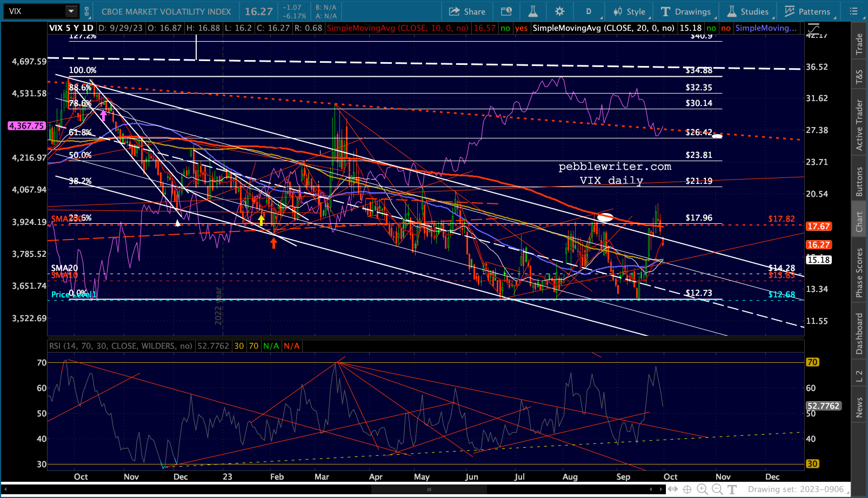Open the gear chart settings icon

coord(559,11)
